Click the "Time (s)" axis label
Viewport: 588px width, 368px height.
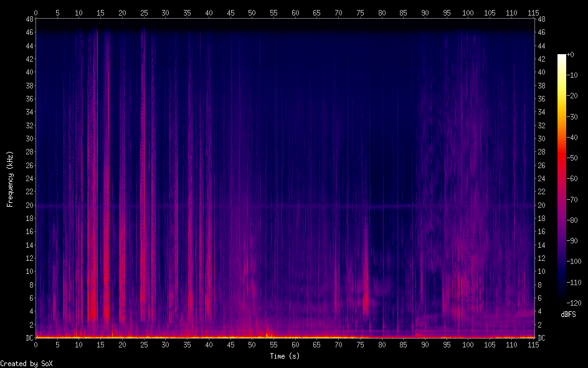click(285, 356)
